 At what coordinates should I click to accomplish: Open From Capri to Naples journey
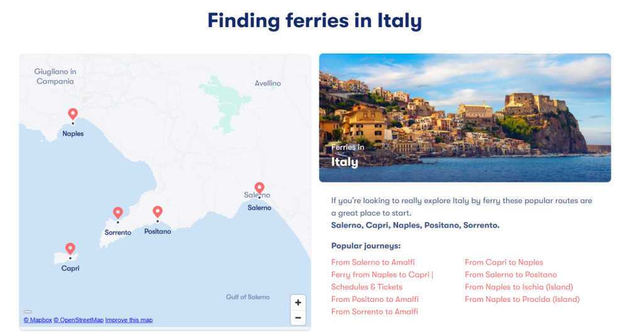coord(504,262)
